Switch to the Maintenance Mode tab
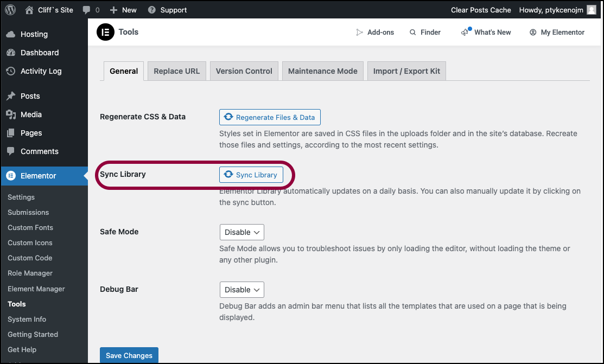Screen dimensions: 604x364 323,71
